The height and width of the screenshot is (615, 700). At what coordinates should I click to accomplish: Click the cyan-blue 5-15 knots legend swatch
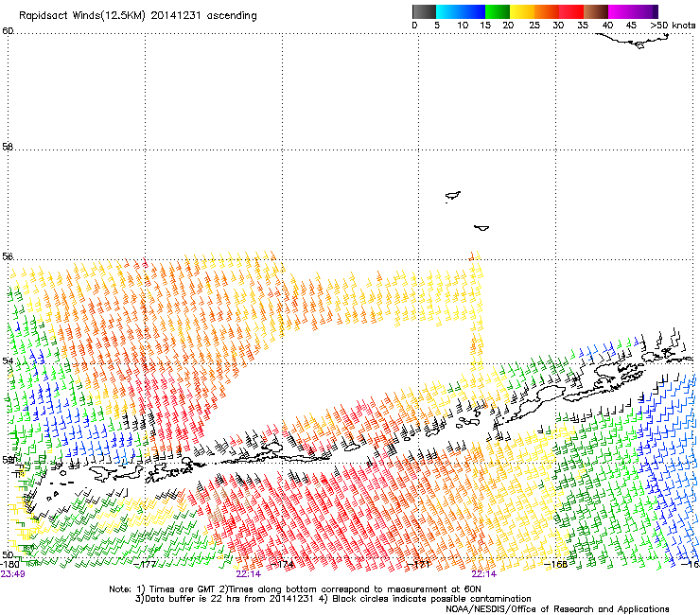click(x=461, y=11)
